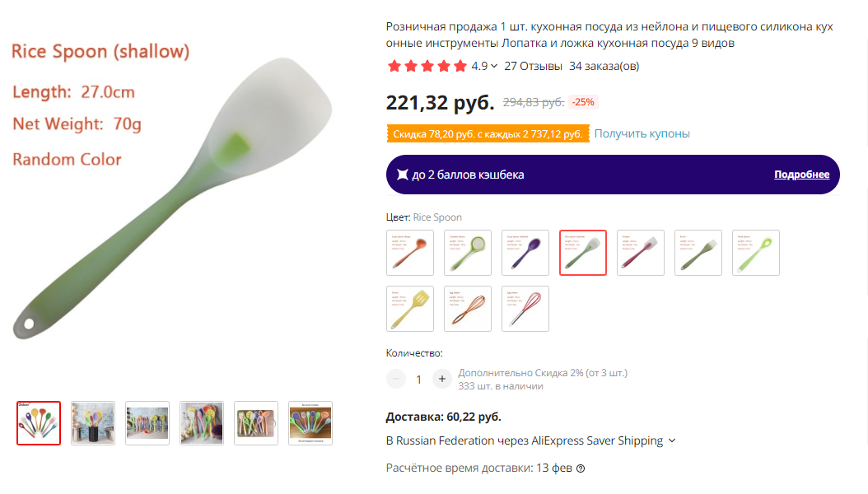View the first thumbnail with fanned-out utensils

(x=39, y=423)
